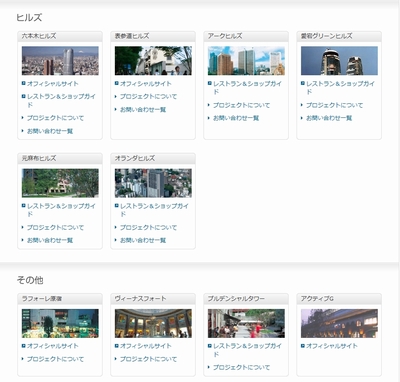Click the ヴィーナスフォート card title
Image resolution: width=400 pixels, height=382 pixels.
pyautogui.click(x=140, y=299)
